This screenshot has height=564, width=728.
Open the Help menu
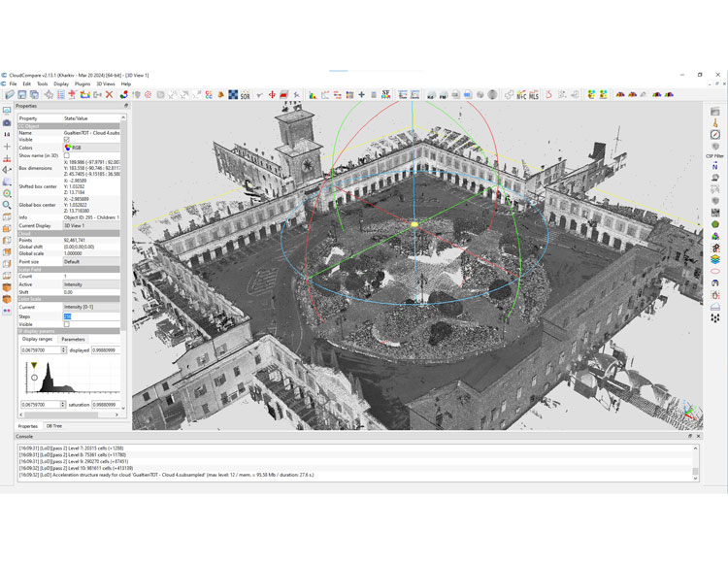coord(126,84)
